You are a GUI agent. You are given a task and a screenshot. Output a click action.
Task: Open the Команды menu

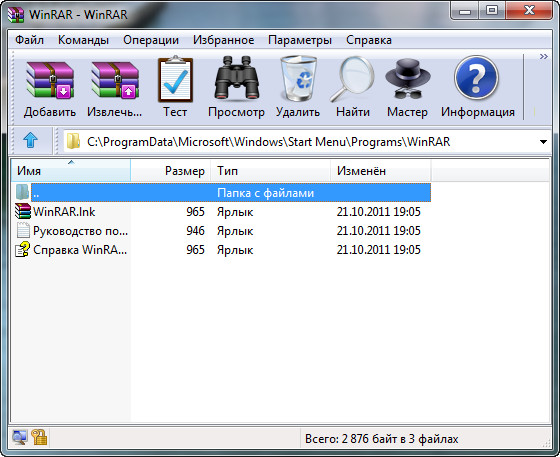pyautogui.click(x=83, y=40)
